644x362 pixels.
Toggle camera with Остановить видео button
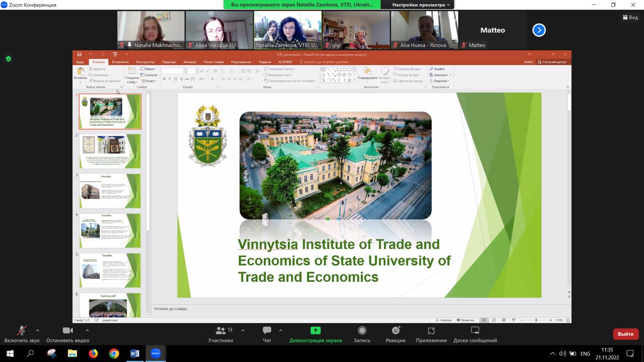coord(67,331)
